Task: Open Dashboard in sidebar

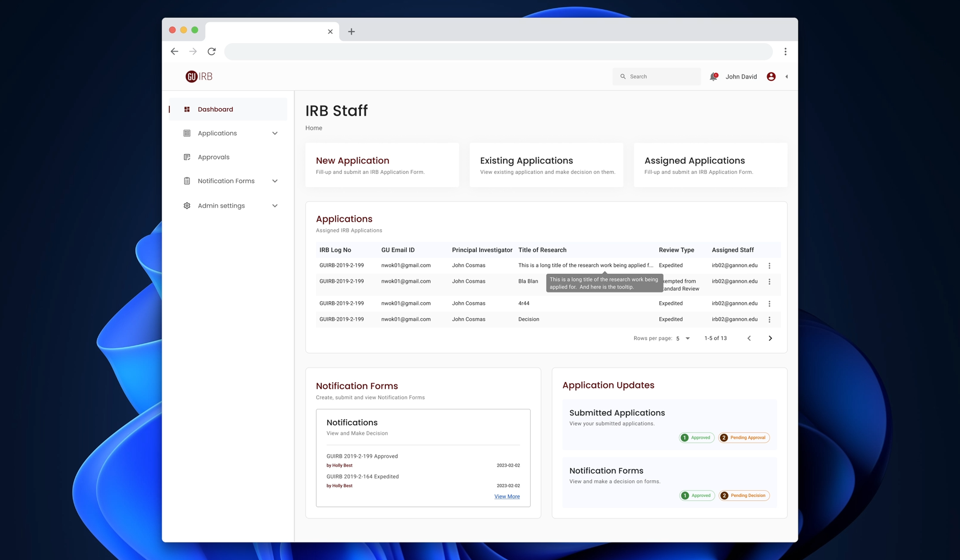Action: 228,109
